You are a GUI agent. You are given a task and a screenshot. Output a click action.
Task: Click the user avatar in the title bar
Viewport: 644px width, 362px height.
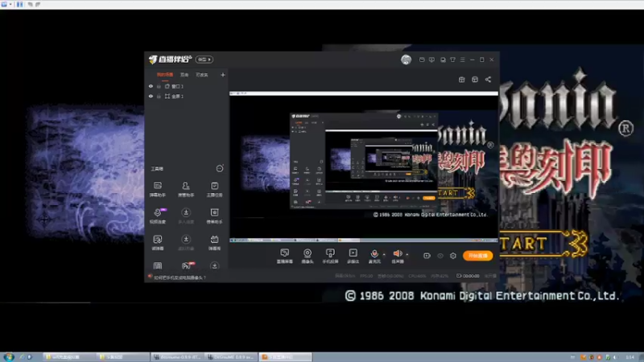(x=406, y=60)
